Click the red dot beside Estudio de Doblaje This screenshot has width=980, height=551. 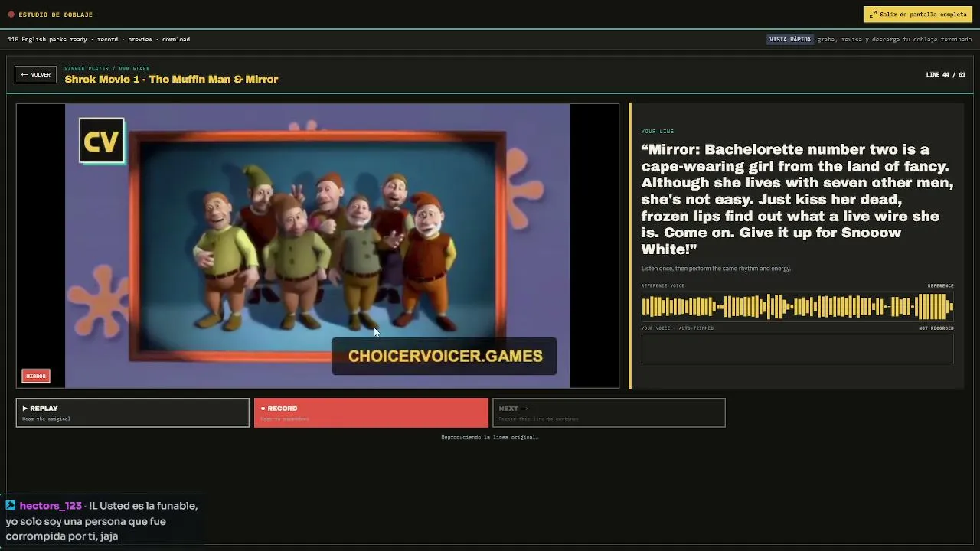click(x=11, y=15)
